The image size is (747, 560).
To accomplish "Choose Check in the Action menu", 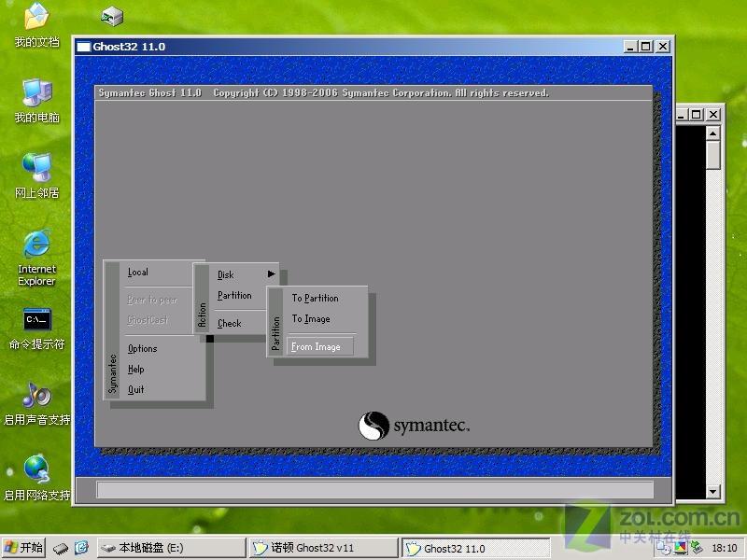I will tap(230, 323).
